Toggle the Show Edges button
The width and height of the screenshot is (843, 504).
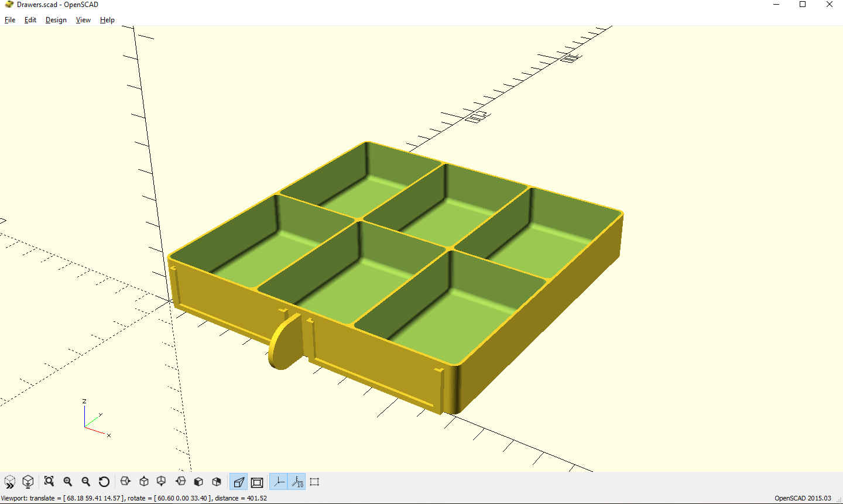click(314, 482)
